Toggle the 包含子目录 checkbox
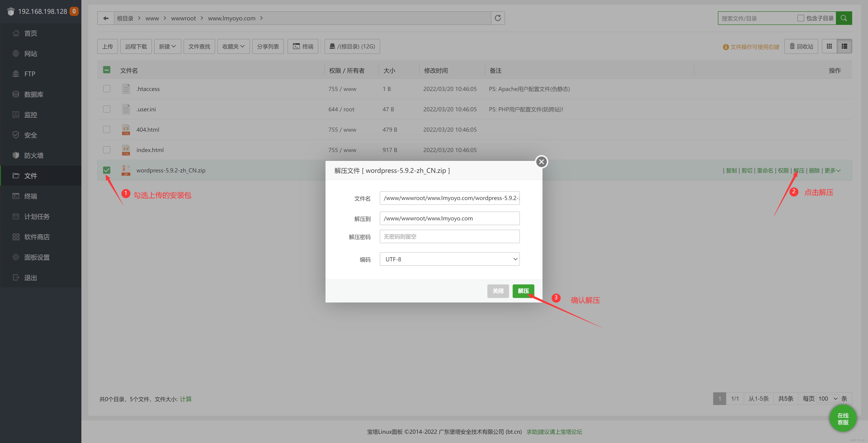The width and height of the screenshot is (868, 443). point(801,18)
